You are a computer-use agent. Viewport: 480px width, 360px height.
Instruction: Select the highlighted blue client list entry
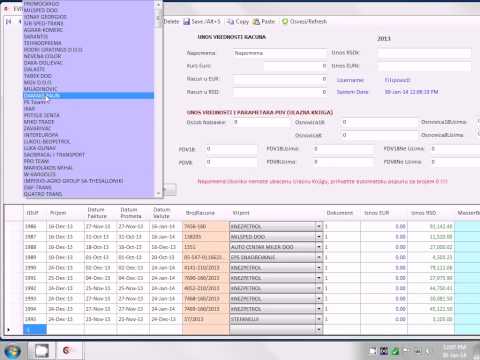(89, 96)
